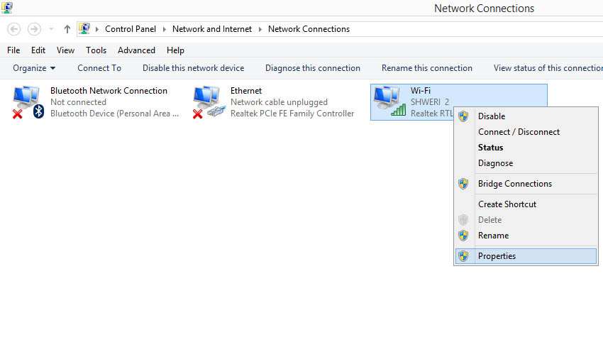This screenshot has height=364, width=603.
Task: Click the Network Connections address bar icon
Action: pyautogui.click(x=84, y=28)
